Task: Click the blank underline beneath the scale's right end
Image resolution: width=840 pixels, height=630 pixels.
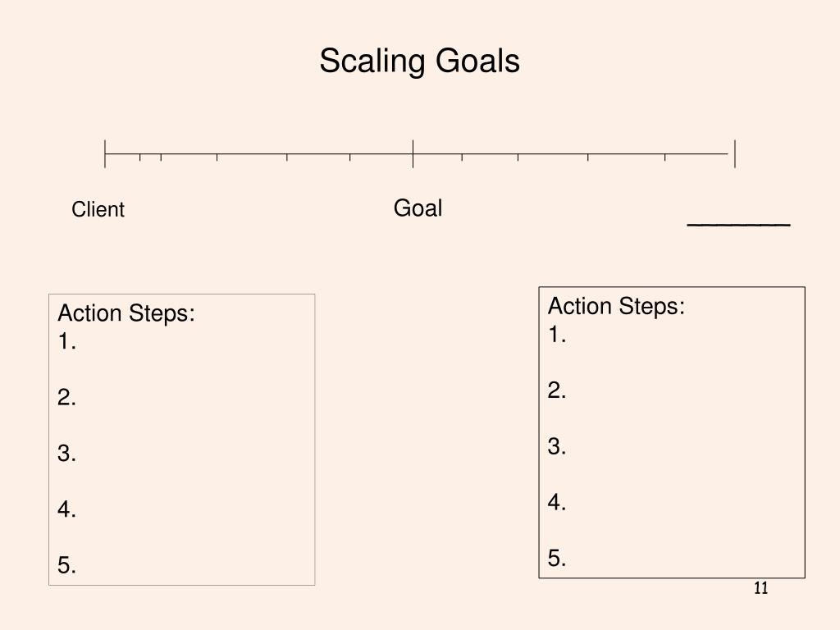Action: click(x=738, y=225)
